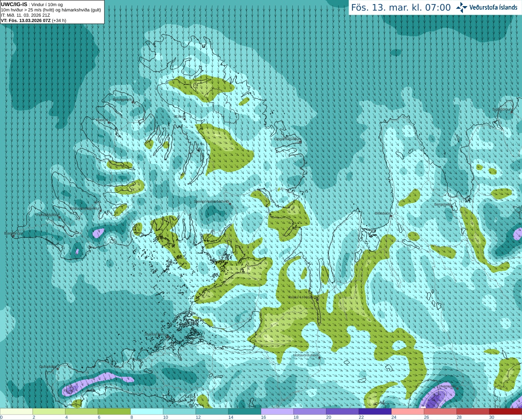This screenshot has width=522, height=420.
Task: Select the Æðey station label
Action: click(179, 117)
